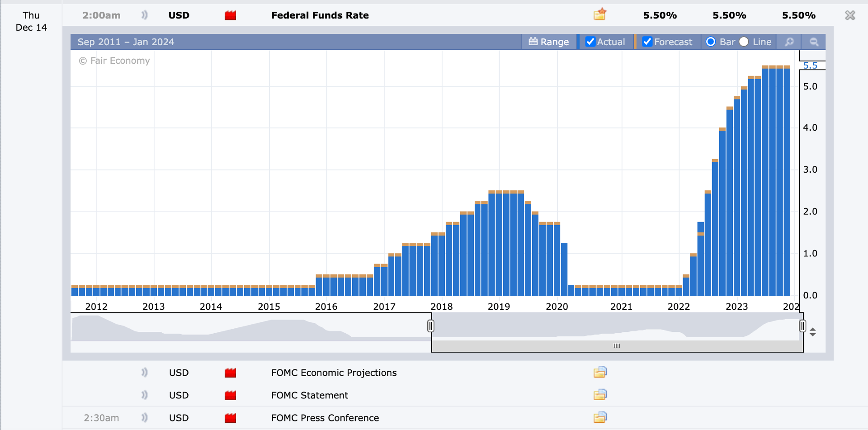Uncheck the Forecast checkbox
The height and width of the screenshot is (430, 868).
[647, 42]
